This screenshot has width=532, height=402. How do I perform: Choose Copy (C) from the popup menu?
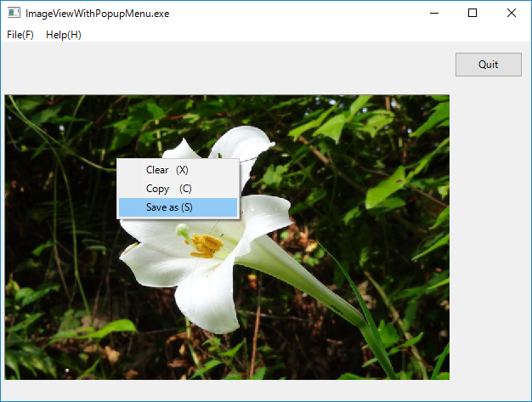click(x=178, y=189)
